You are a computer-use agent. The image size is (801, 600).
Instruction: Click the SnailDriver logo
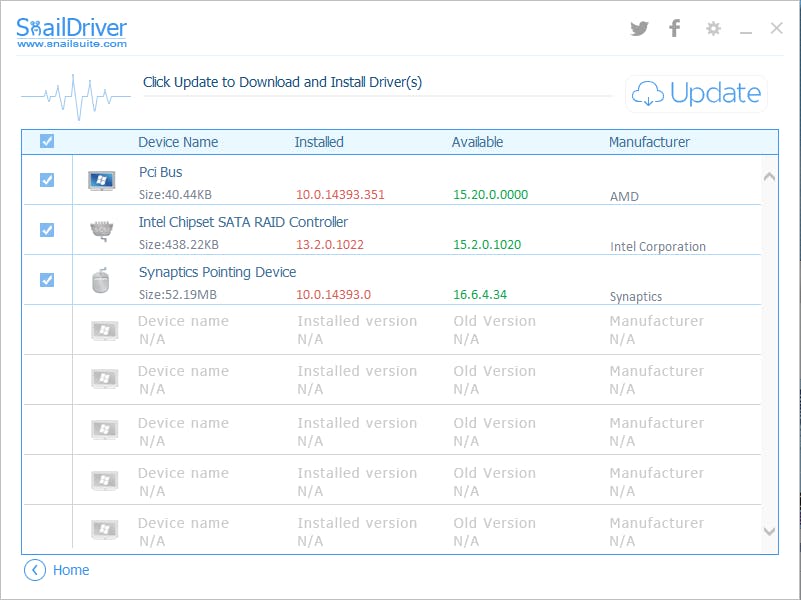click(72, 28)
